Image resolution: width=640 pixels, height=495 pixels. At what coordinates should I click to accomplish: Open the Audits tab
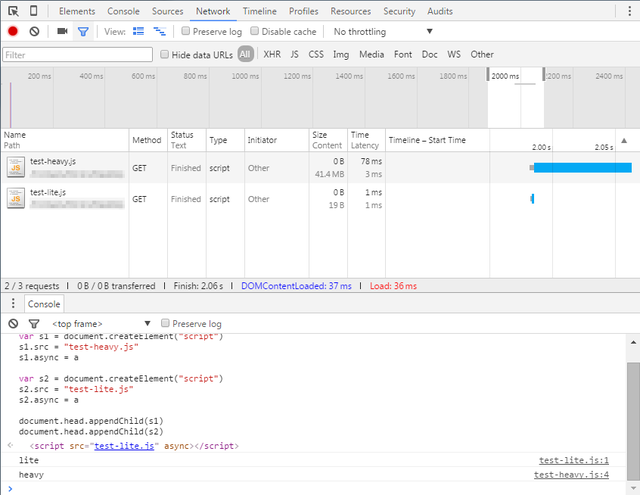pyautogui.click(x=440, y=11)
